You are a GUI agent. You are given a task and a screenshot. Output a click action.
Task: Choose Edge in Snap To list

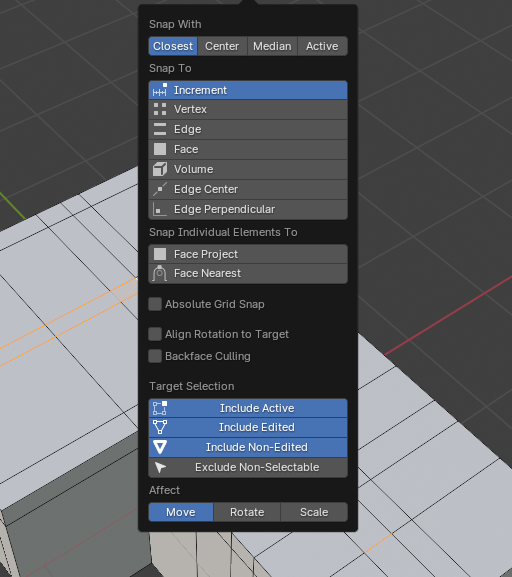(x=248, y=129)
